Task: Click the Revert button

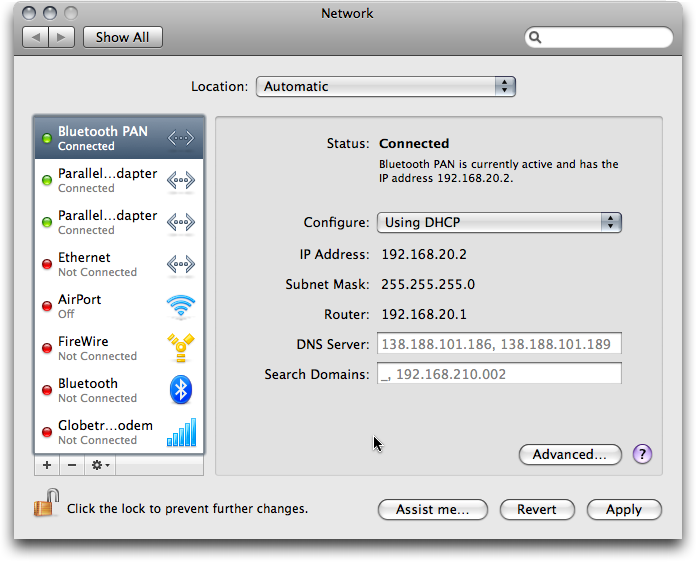Action: click(537, 509)
